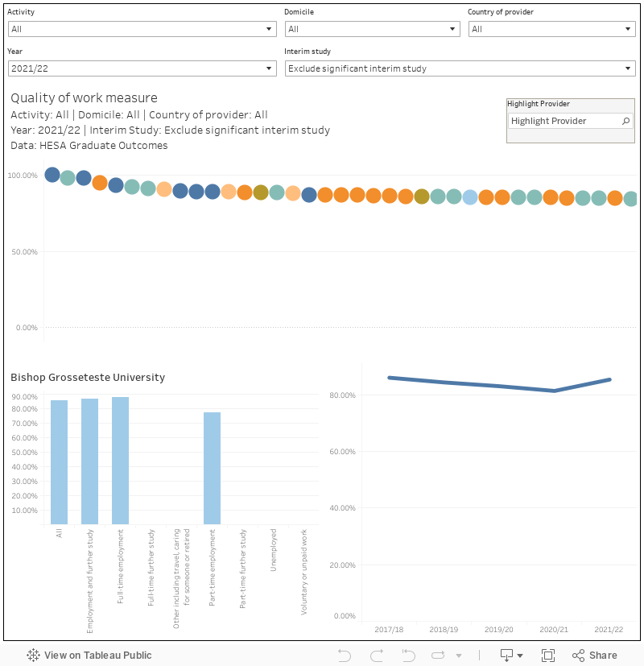Click the Redo icon in the toolbar
The width and height of the screenshot is (644, 666).
(x=377, y=655)
